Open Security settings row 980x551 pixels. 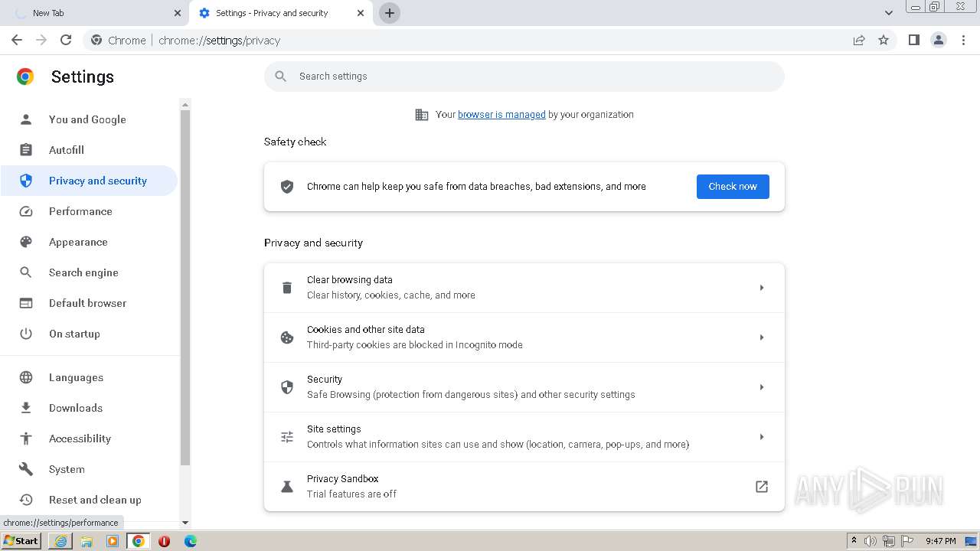pos(524,387)
